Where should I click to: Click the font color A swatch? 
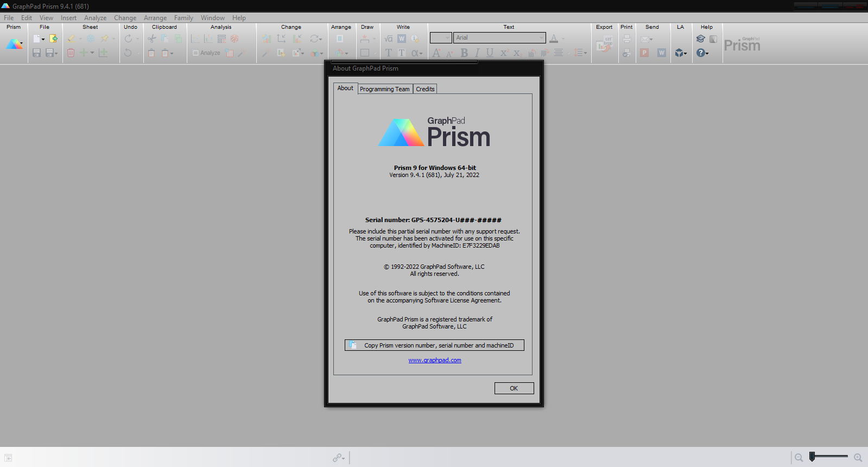point(554,39)
